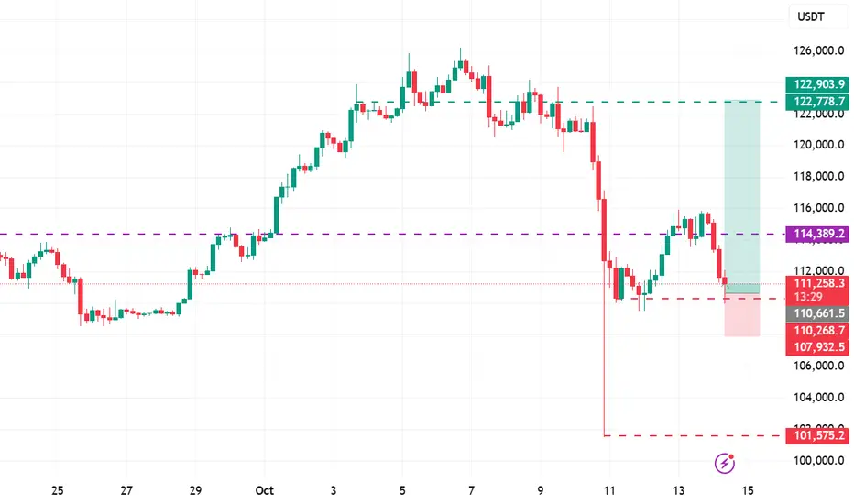This screenshot has height=504, width=854.
Task: Click the purple lightning flash icon
Action: 726,462
